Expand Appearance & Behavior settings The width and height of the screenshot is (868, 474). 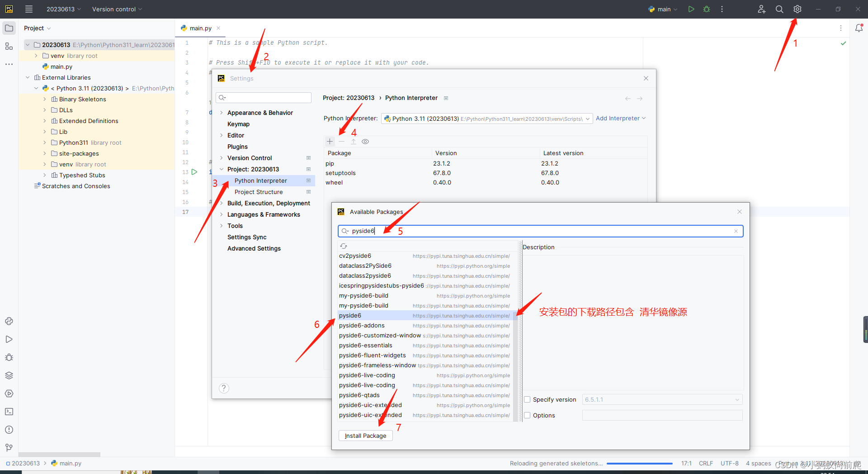tap(221, 113)
